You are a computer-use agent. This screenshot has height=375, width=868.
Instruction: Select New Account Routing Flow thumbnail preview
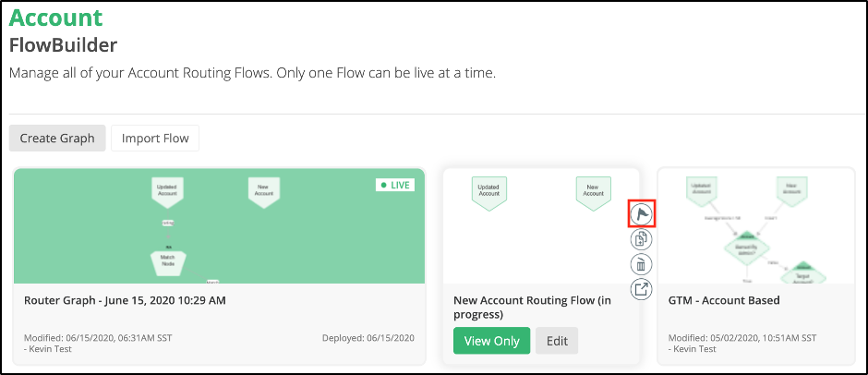(x=541, y=226)
